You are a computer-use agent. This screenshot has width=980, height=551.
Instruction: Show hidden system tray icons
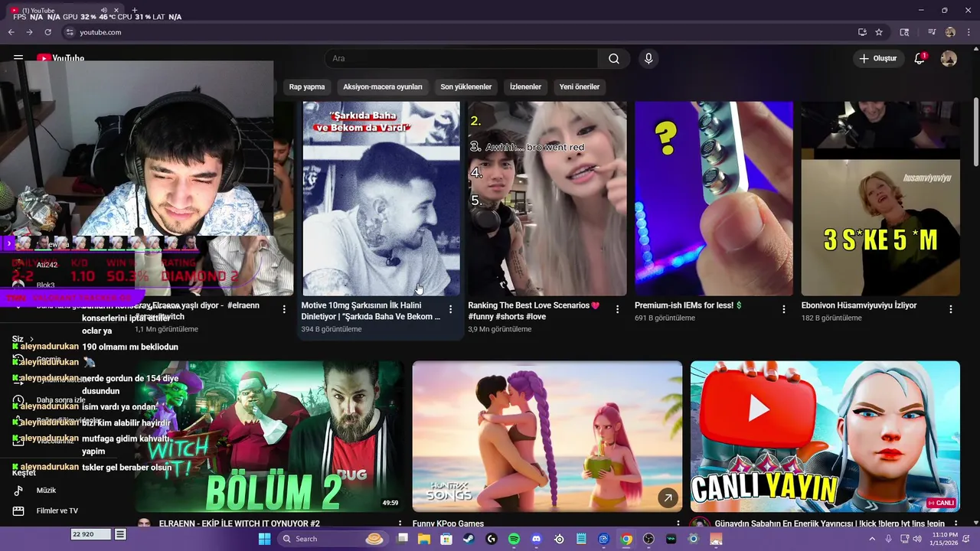871,539
